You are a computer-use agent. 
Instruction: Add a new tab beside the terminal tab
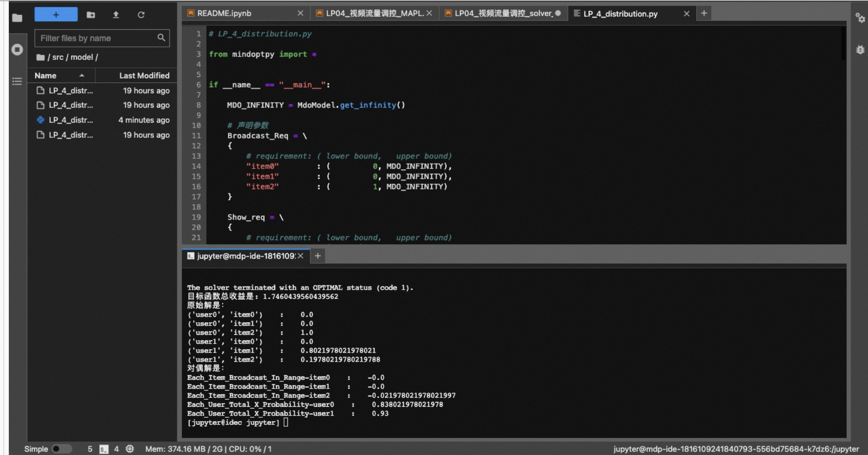click(x=317, y=256)
